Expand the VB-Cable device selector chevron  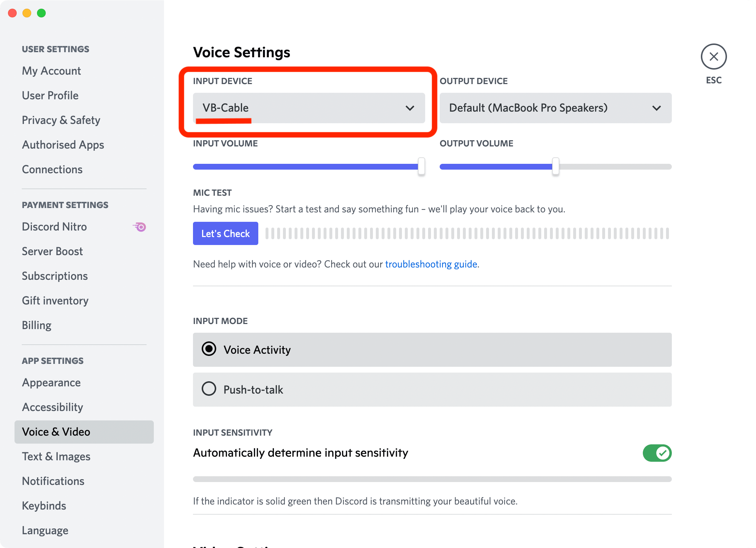point(410,108)
